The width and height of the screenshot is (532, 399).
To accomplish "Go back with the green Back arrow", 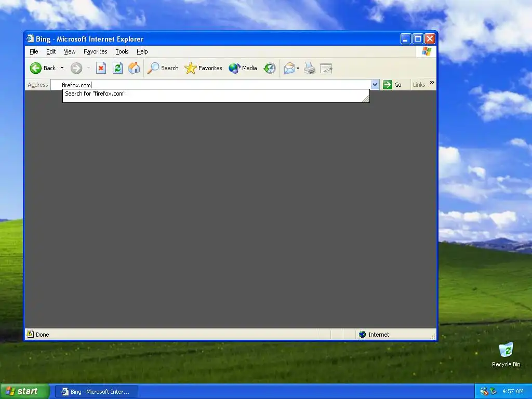I will click(43, 68).
